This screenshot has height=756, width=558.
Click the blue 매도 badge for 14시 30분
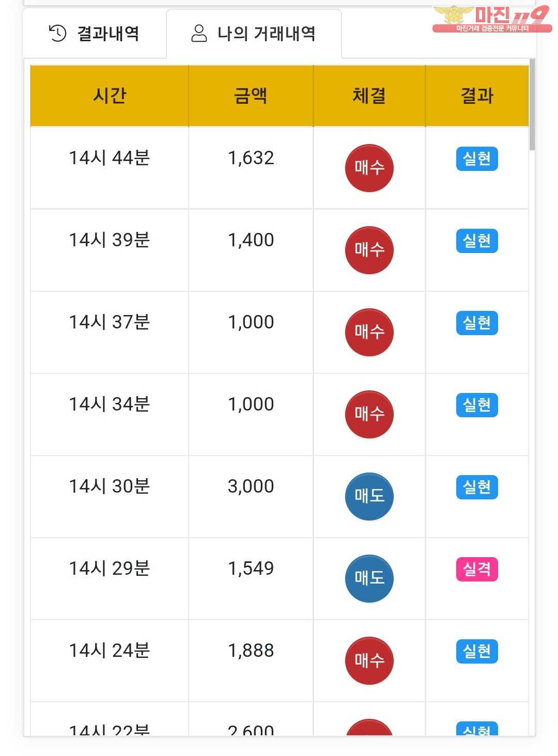369,496
